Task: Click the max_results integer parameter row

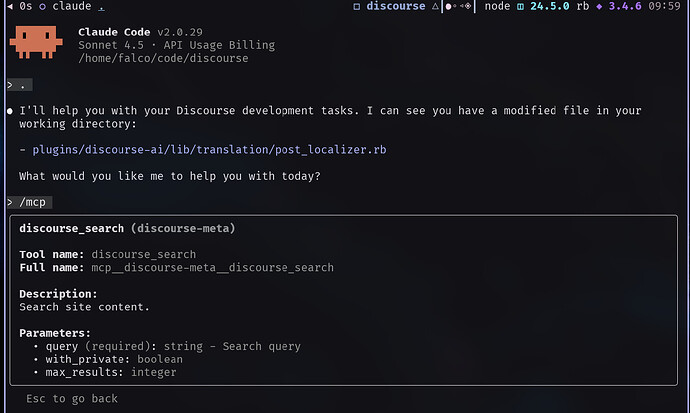Action: pyautogui.click(x=105, y=372)
